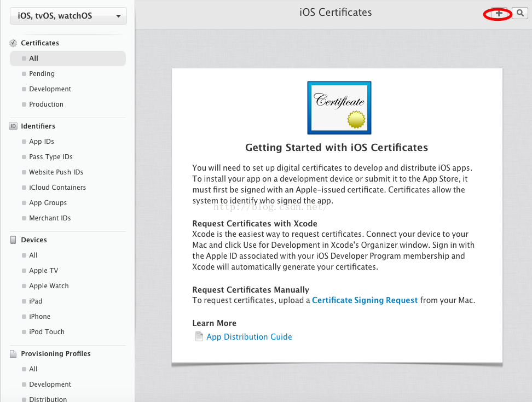The image size is (532, 402).
Task: Click the iOS Certificates page title
Action: click(x=336, y=13)
